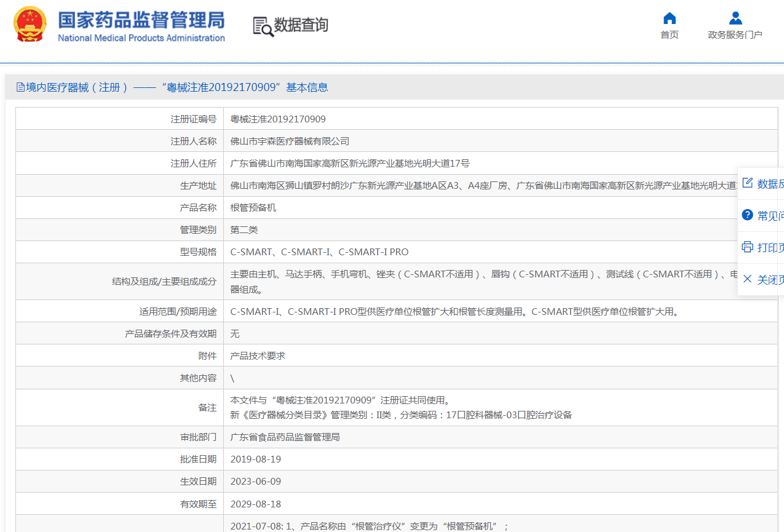Open 政务服务门户 user icon
The width and height of the screenshot is (784, 532).
[x=735, y=18]
